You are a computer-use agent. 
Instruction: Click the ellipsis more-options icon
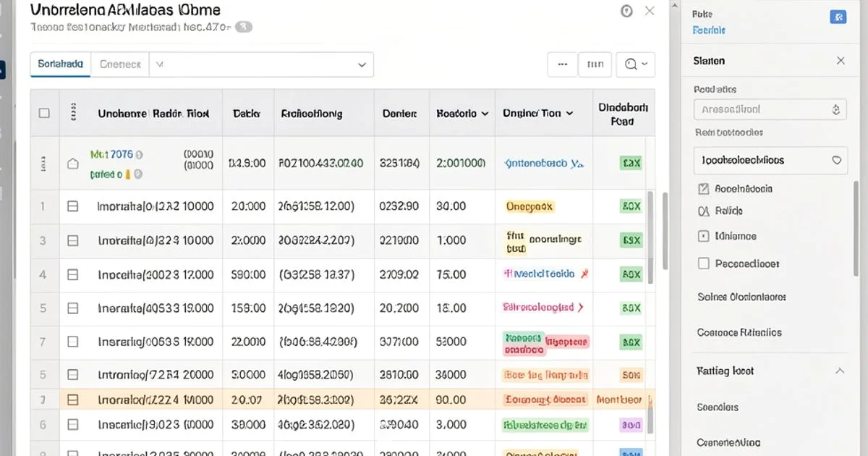tap(562, 64)
